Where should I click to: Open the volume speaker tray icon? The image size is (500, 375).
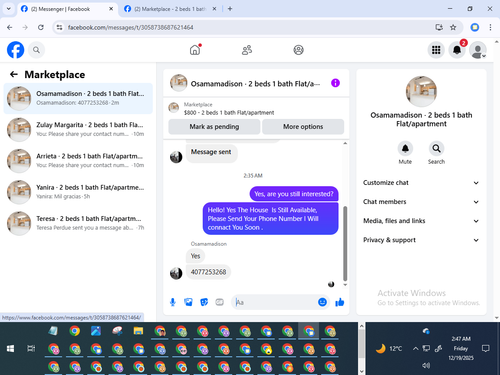coord(426,365)
